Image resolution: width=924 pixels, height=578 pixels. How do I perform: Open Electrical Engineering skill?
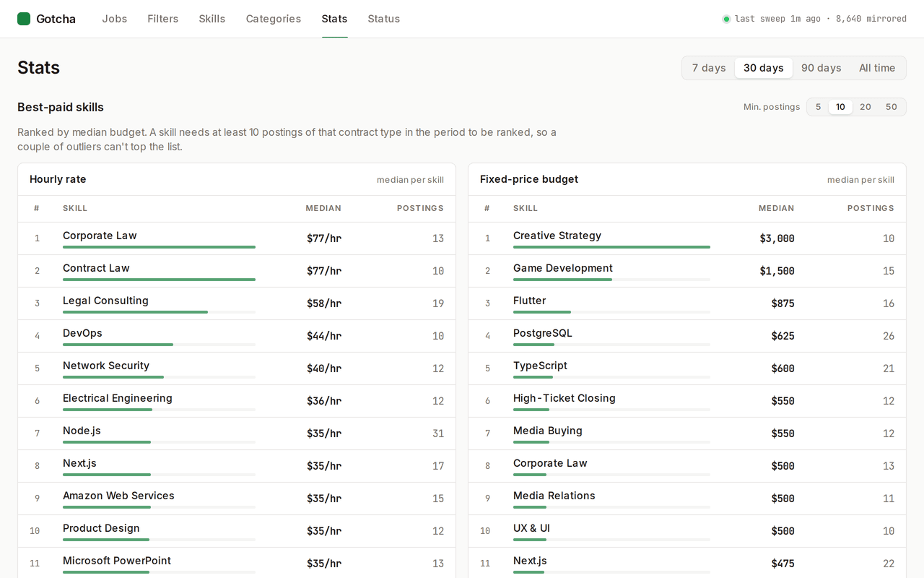pos(118,398)
